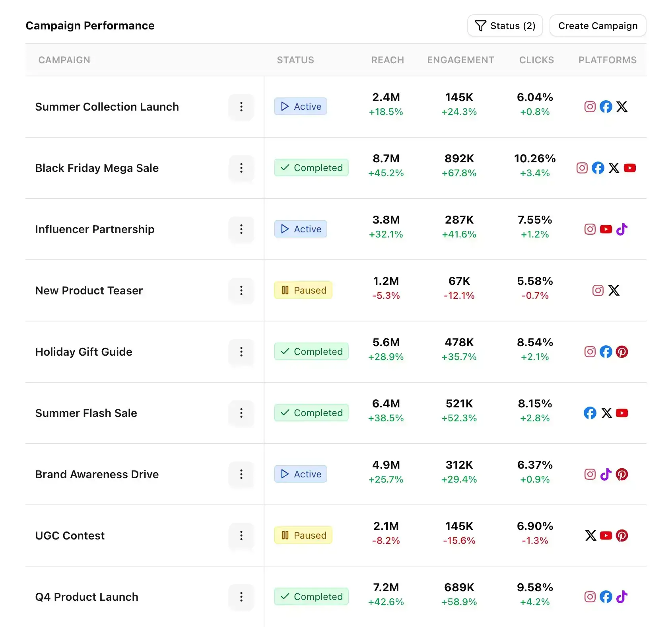Toggle the Active status badge for Brand Awareness Drive
Screen dimensions: 672x627
tap(301, 474)
